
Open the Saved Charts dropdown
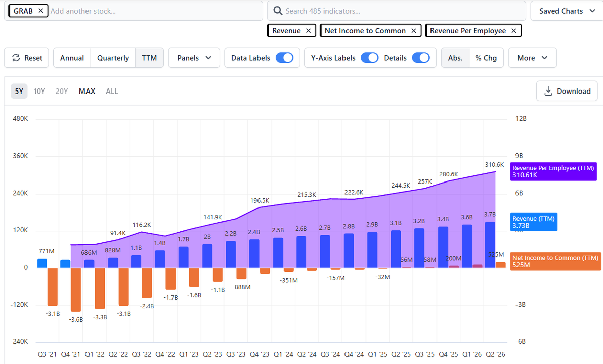(x=566, y=11)
